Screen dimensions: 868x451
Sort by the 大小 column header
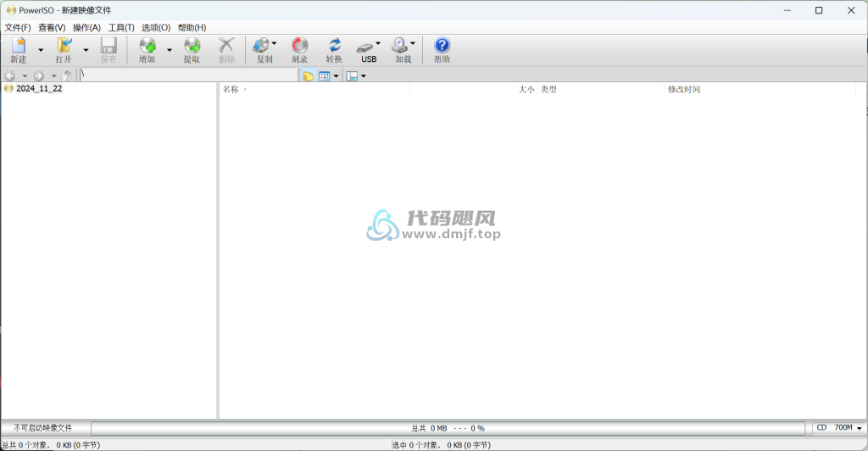[x=473, y=89]
